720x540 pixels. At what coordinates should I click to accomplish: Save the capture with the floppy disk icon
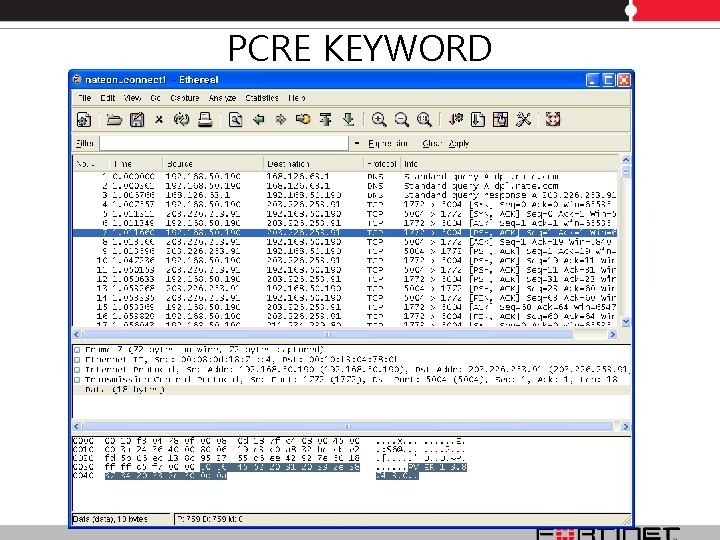tap(137, 120)
